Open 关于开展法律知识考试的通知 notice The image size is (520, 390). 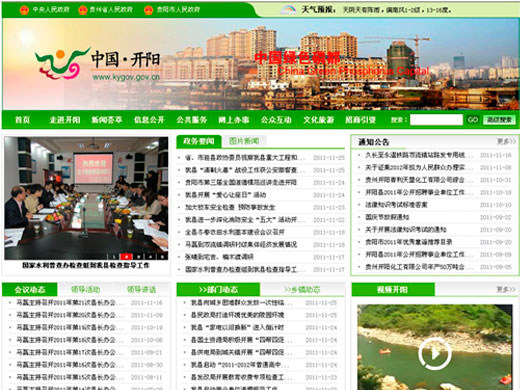406,229
